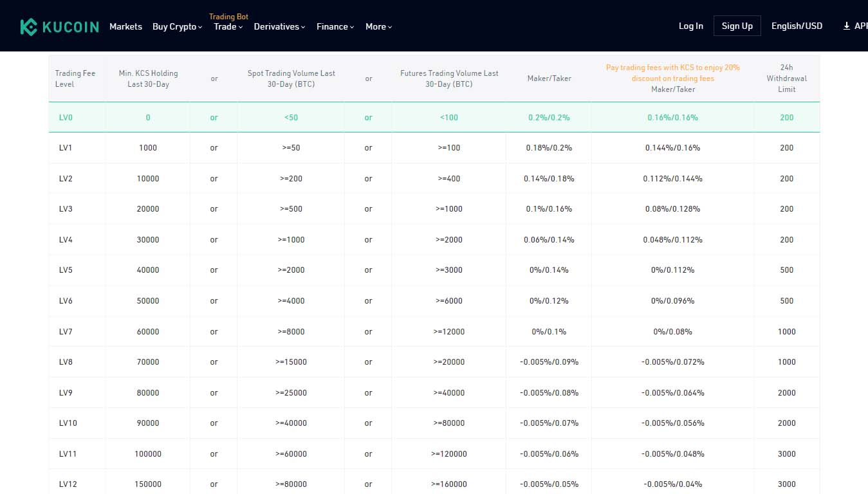Viewport: 868px width, 494px height.
Task: Click the >=50 spot volume cell
Action: 291,148
